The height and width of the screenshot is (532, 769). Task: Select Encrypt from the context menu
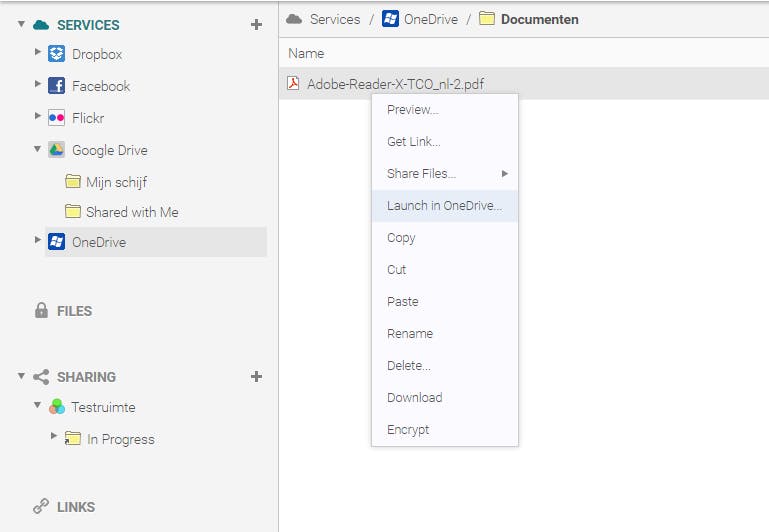coord(408,429)
